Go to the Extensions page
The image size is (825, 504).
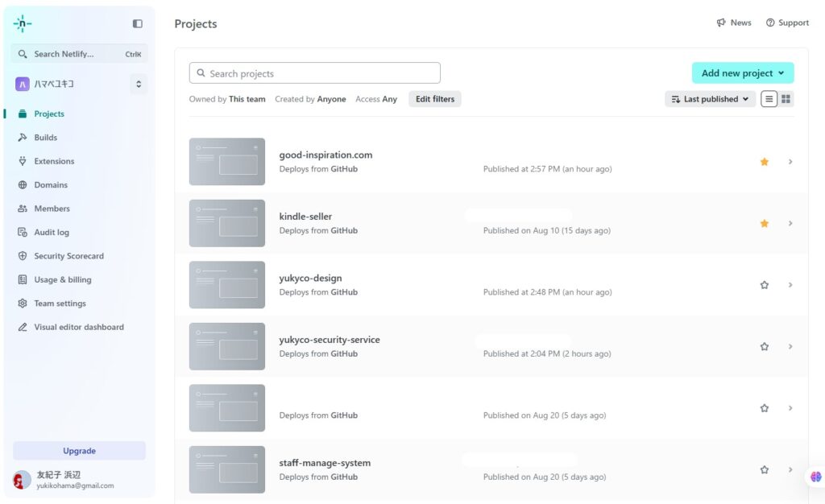[54, 161]
